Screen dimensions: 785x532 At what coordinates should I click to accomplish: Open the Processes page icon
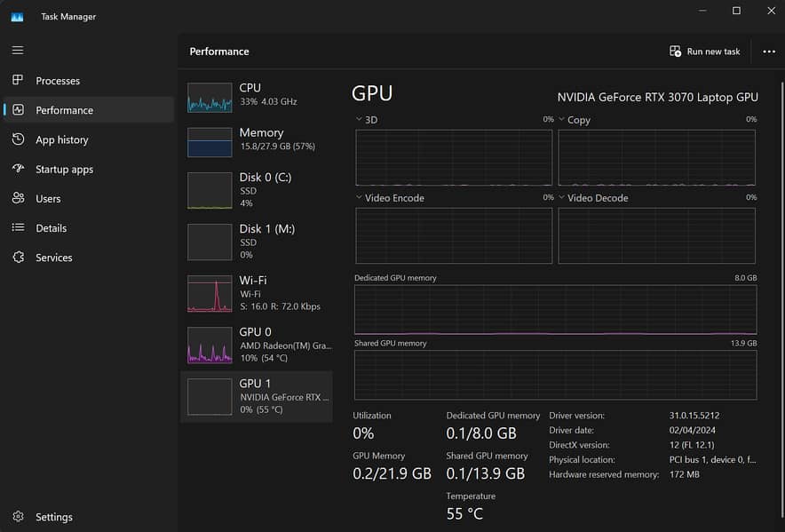[18, 81]
